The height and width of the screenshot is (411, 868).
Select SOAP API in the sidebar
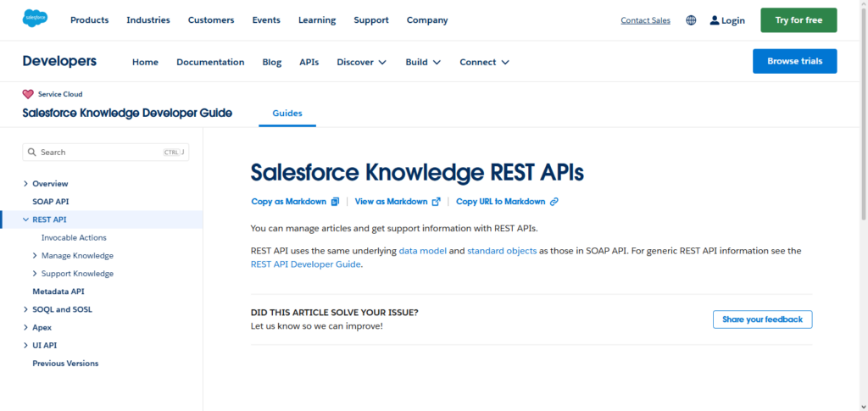point(50,202)
